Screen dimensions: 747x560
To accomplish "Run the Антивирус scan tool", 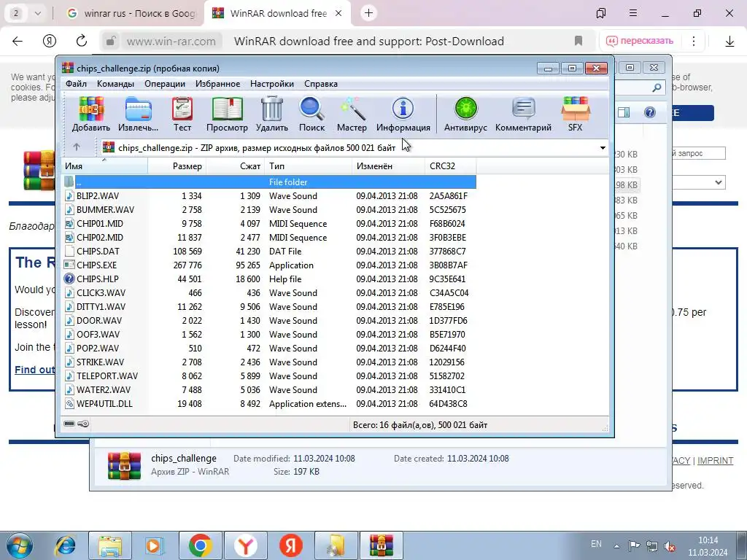I will (465, 114).
